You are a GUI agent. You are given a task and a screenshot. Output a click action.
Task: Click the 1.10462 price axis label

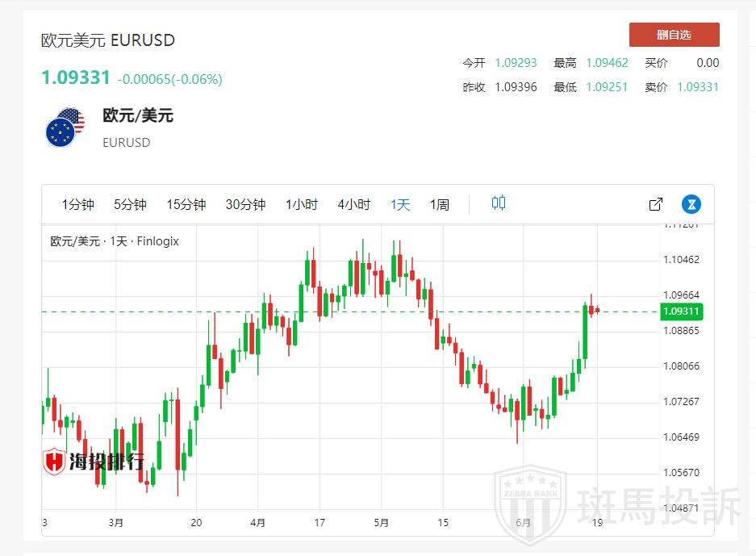(x=681, y=259)
